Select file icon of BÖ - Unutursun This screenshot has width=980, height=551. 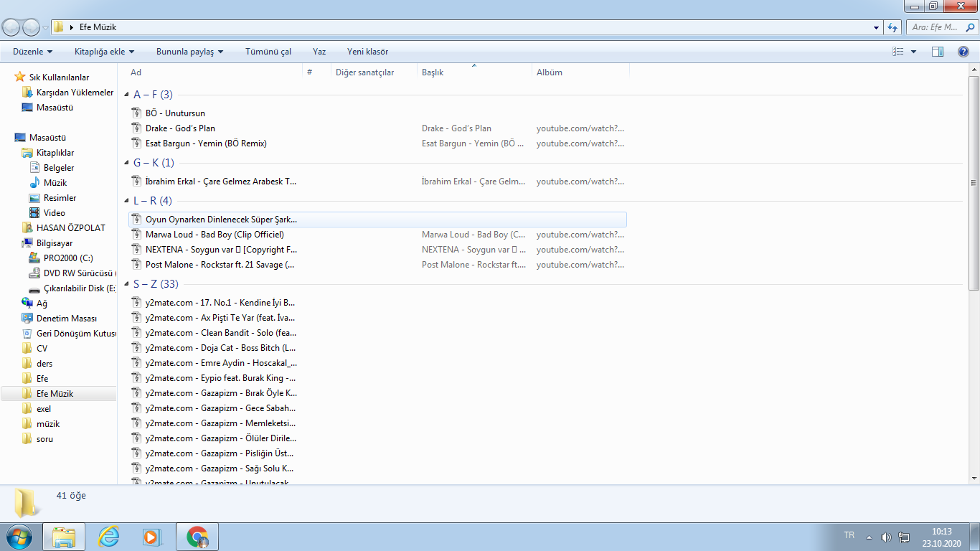[137, 113]
